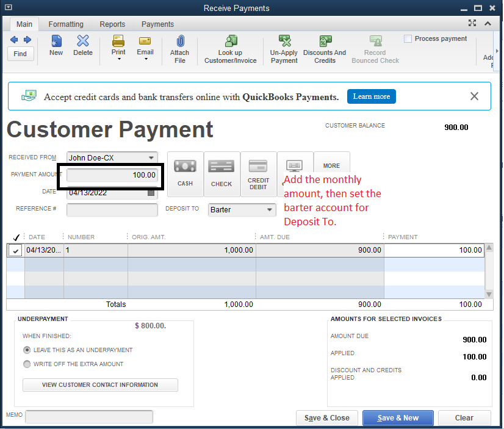504x429 pixels.
Task: Switch to Main tab
Action: click(x=24, y=24)
